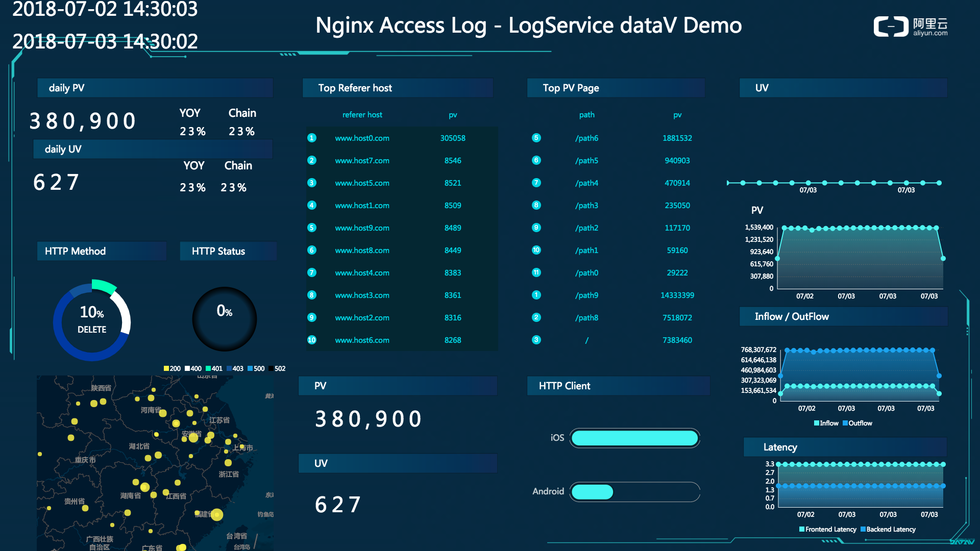Select the Top Referer host header
Viewport: 980px width, 551px height.
(x=398, y=88)
